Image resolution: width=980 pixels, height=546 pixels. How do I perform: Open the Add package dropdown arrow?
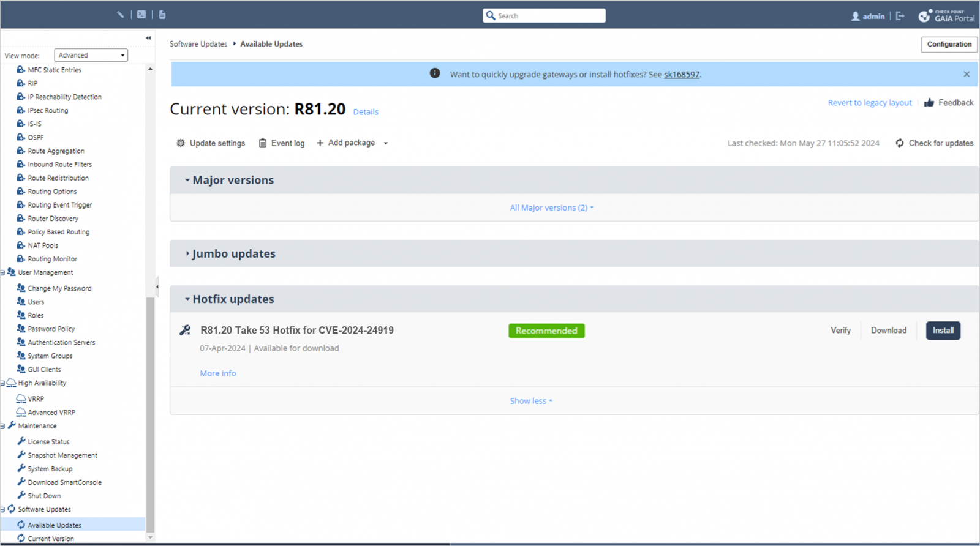pos(386,143)
